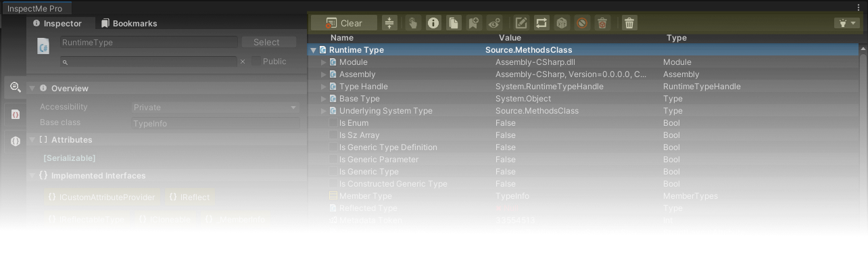Screen dimensions: 868x263
Task: Click the add bookmark toolbar icon
Action: click(474, 23)
